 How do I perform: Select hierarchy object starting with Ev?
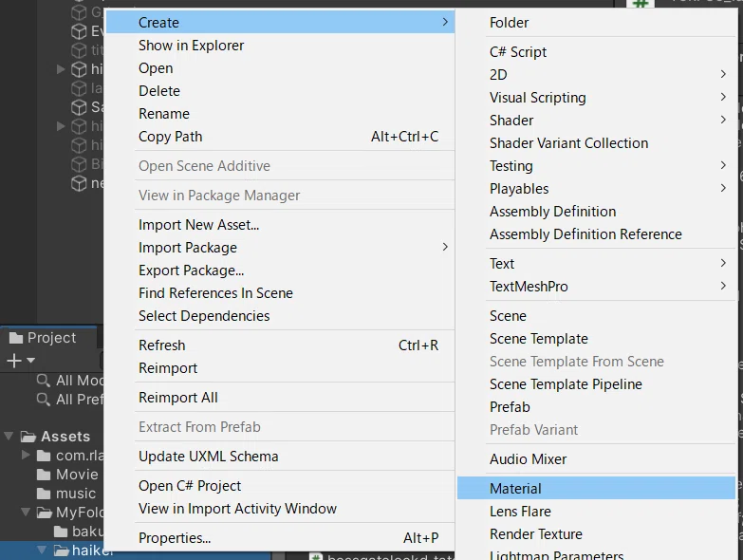86,31
